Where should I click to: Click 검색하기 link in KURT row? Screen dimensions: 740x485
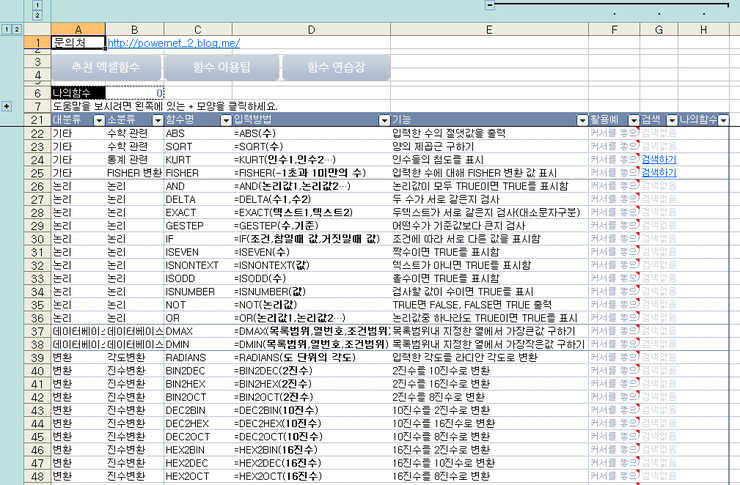click(x=659, y=159)
